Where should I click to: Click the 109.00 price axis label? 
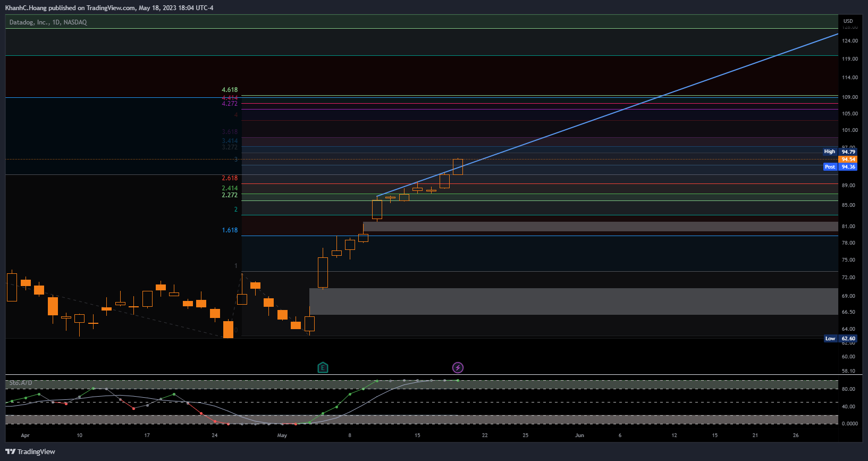pyautogui.click(x=850, y=97)
